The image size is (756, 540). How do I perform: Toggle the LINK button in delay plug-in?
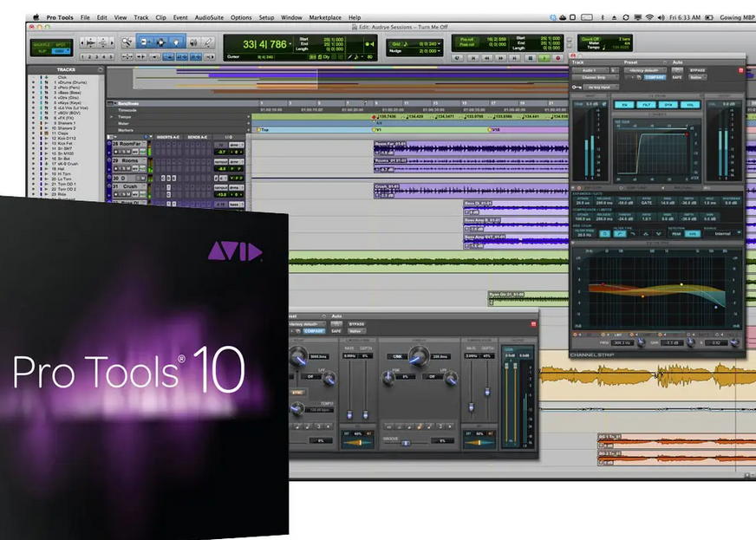click(397, 356)
